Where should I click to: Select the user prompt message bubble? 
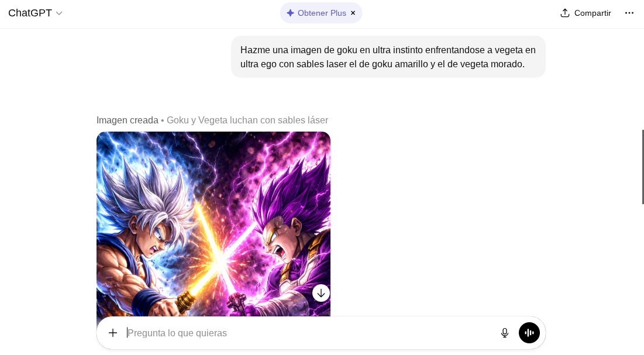coord(388,57)
